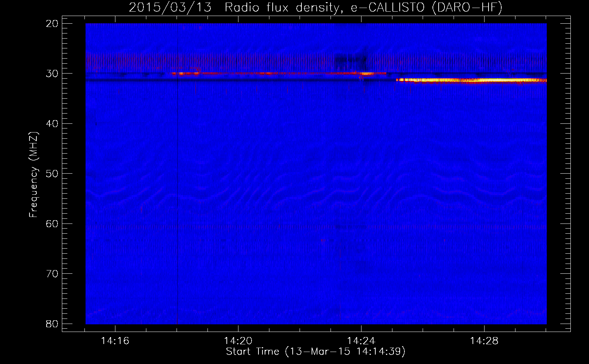Click the 14:16 time tick label
The image size is (589, 364).
[115, 341]
